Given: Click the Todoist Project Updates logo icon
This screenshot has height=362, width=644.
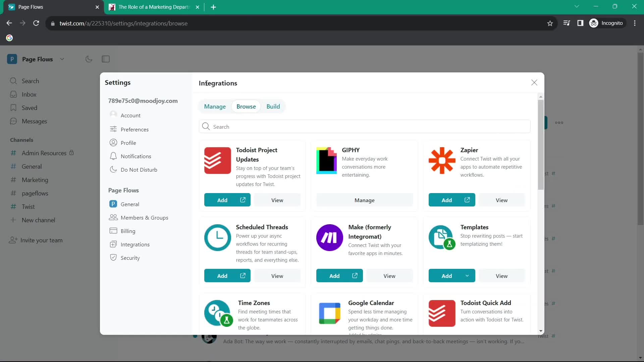Looking at the screenshot, I should 217,161.
